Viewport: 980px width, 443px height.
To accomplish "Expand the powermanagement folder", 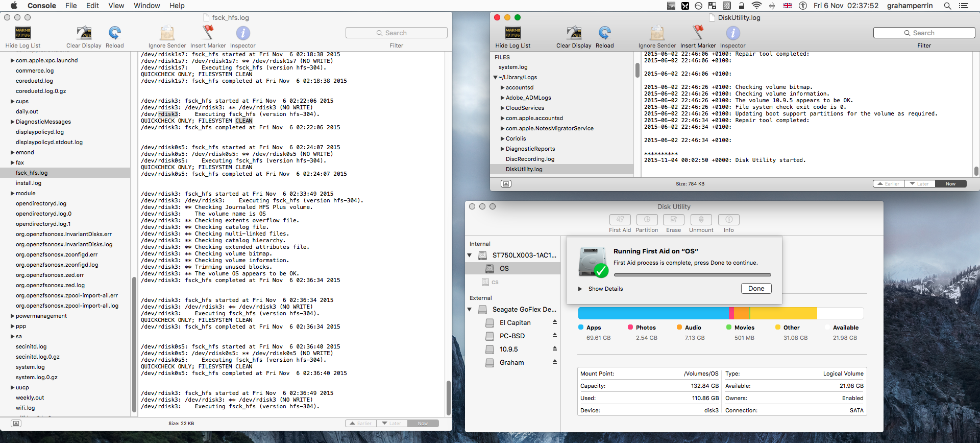I will tap(12, 316).
